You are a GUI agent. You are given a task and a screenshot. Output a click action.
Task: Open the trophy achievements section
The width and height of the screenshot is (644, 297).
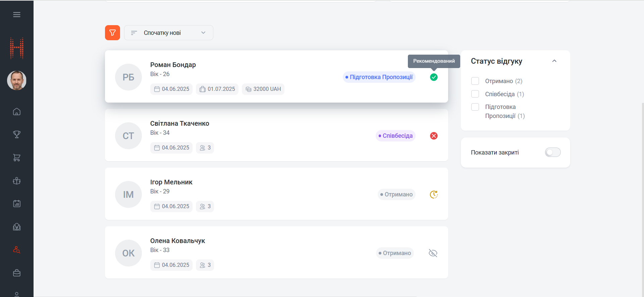coord(17,134)
